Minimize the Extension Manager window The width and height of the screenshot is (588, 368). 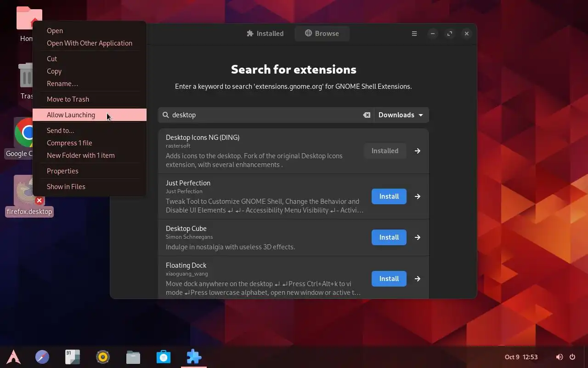(x=433, y=34)
